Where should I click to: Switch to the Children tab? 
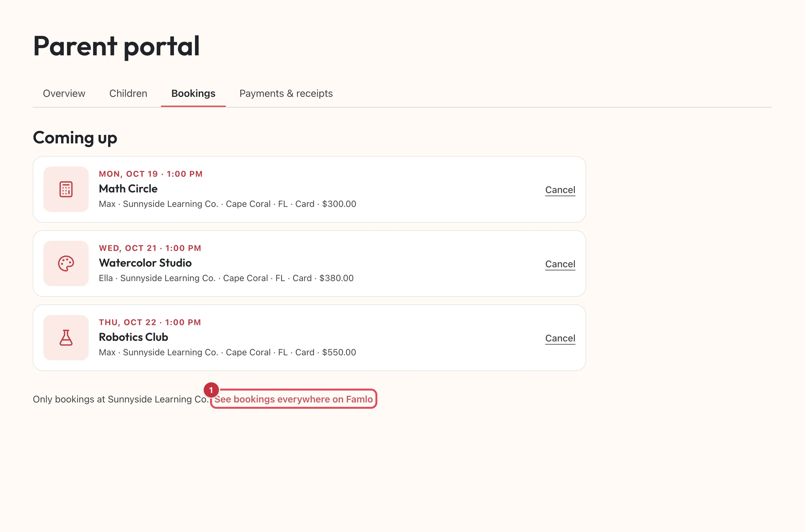tap(128, 93)
